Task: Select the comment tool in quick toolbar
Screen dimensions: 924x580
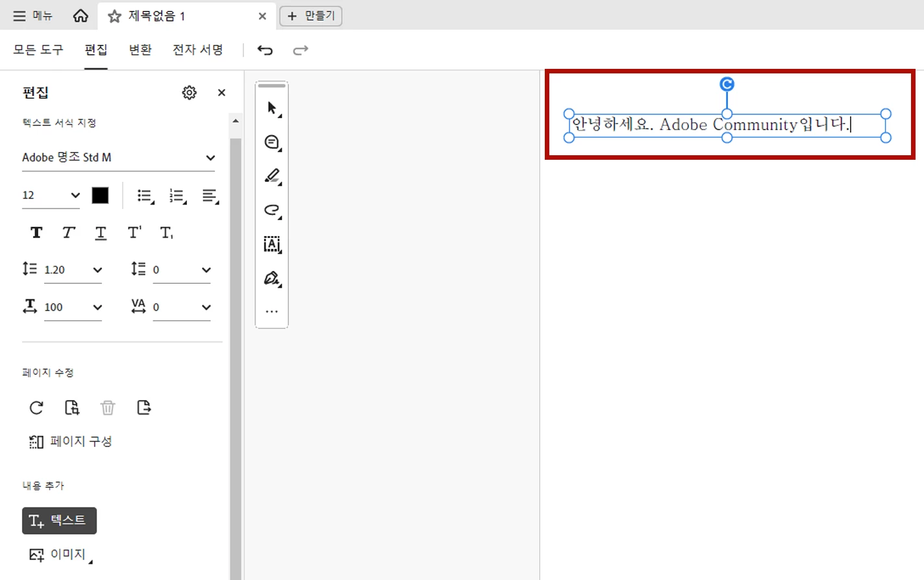Action: (x=272, y=142)
